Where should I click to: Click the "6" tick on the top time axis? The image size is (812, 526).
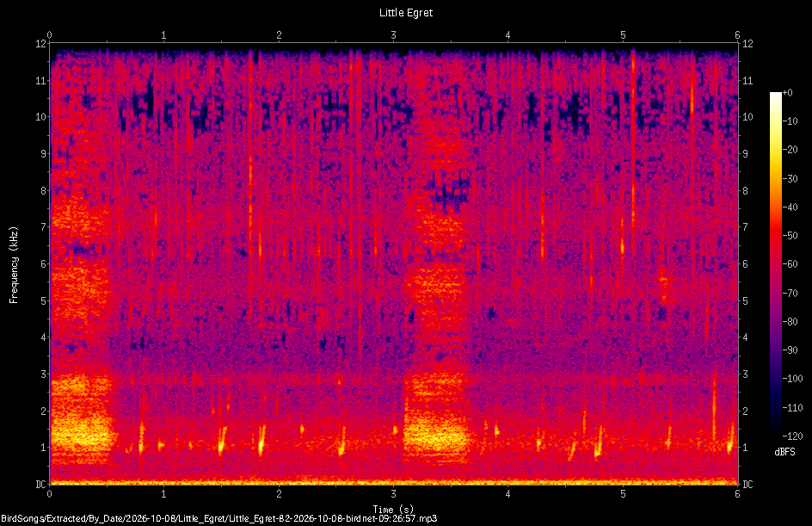[x=737, y=35]
